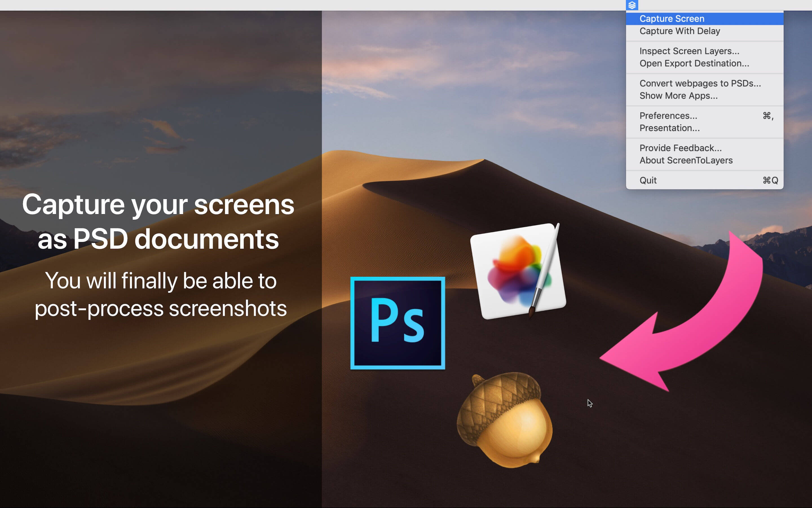
Task: Choose Capture Screen from the menu
Action: [705, 19]
